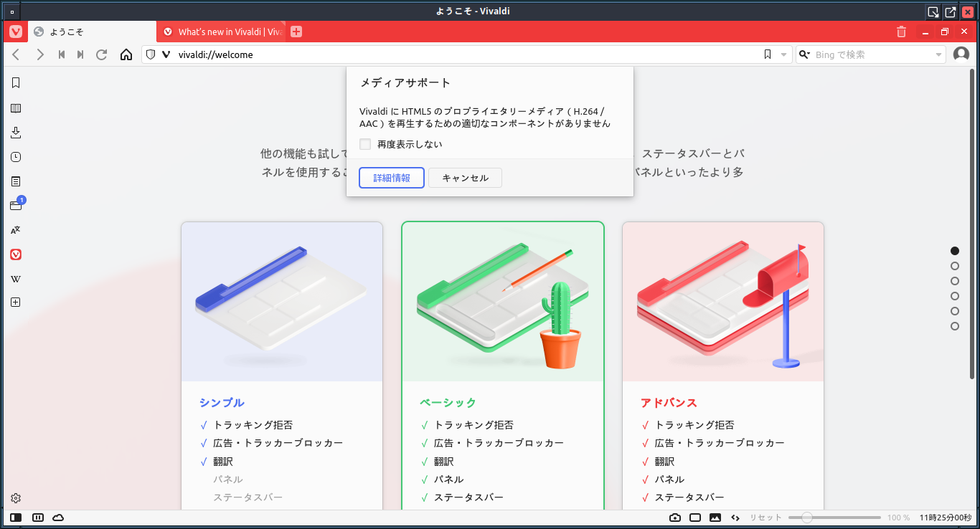
Task: Click the キャンセル button
Action: point(465,178)
